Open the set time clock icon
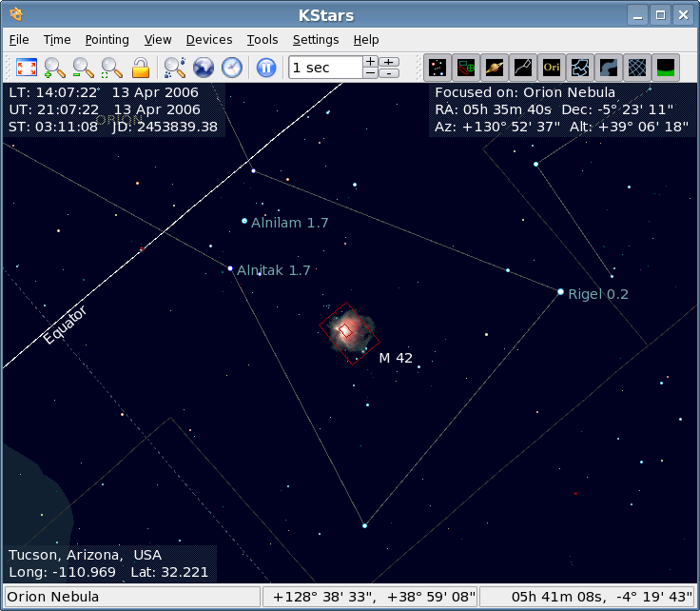Viewport: 700px width, 611px height. pyautogui.click(x=232, y=68)
